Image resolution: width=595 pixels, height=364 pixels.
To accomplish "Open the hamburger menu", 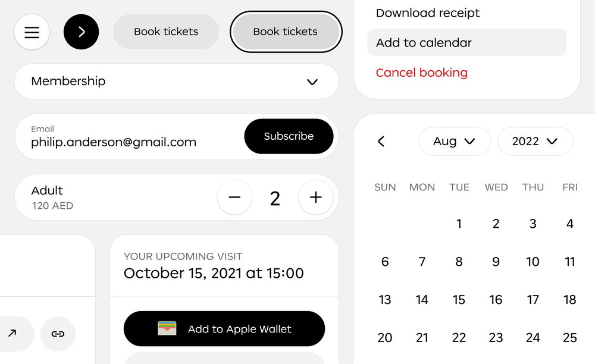I will 32,32.
